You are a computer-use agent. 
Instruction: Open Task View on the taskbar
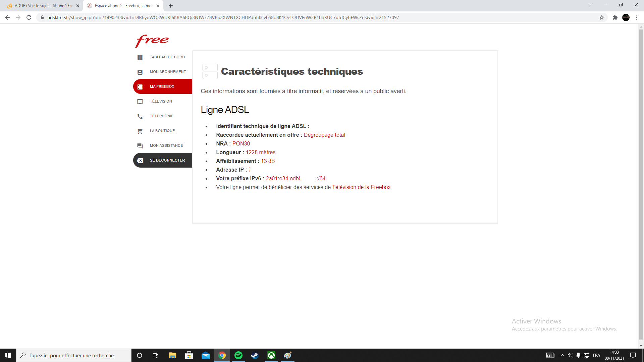pos(156,355)
